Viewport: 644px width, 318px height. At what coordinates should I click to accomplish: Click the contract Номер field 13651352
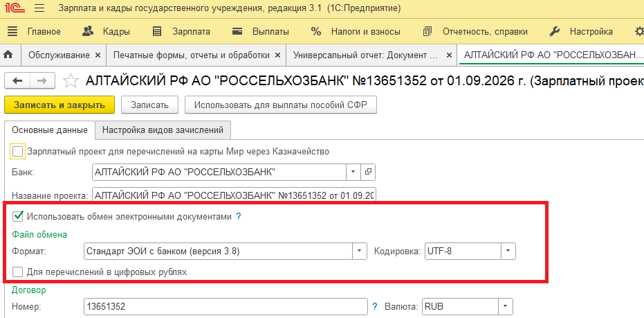click(226, 306)
